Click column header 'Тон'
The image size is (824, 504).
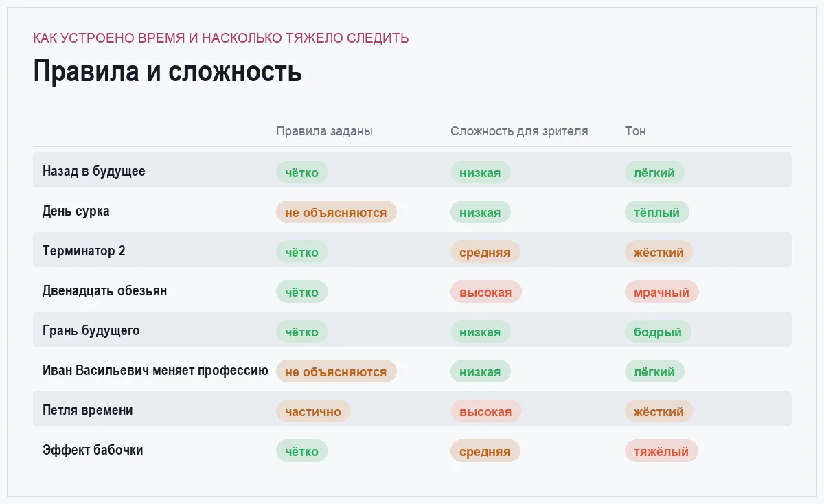[x=635, y=131]
